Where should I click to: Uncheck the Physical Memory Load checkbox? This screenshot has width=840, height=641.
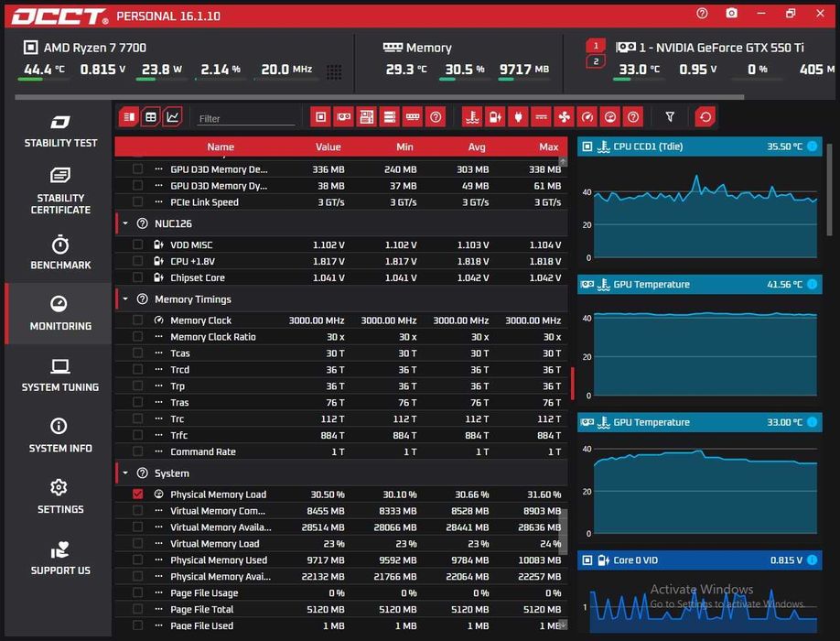tap(137, 494)
